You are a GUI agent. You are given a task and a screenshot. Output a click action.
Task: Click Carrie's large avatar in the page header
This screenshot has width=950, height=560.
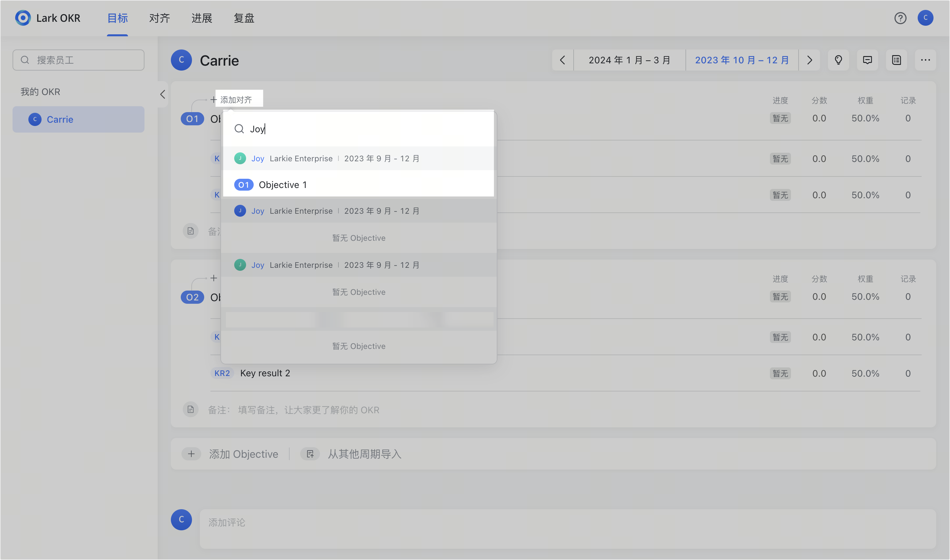(181, 60)
